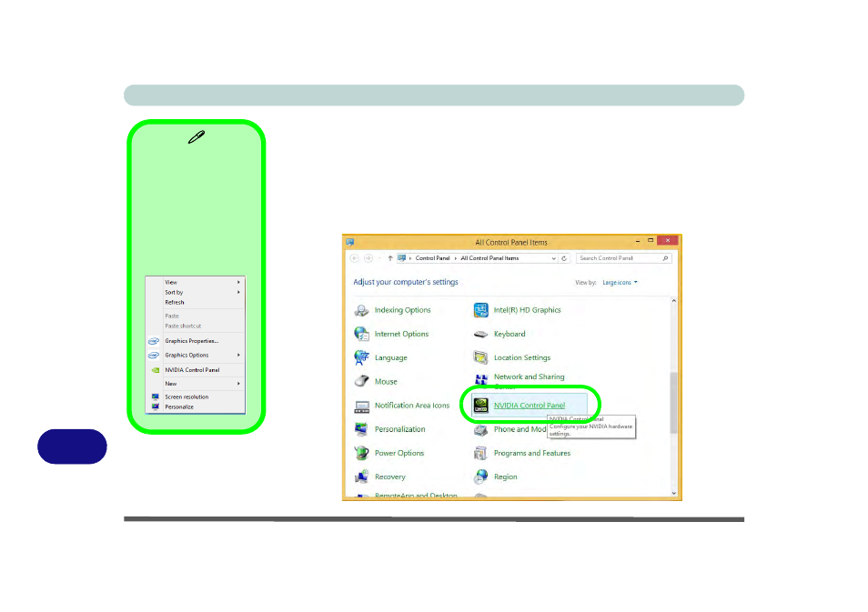The height and width of the screenshot is (612, 868).
Task: Click Control Panel in the breadcrumb
Action: click(x=432, y=258)
